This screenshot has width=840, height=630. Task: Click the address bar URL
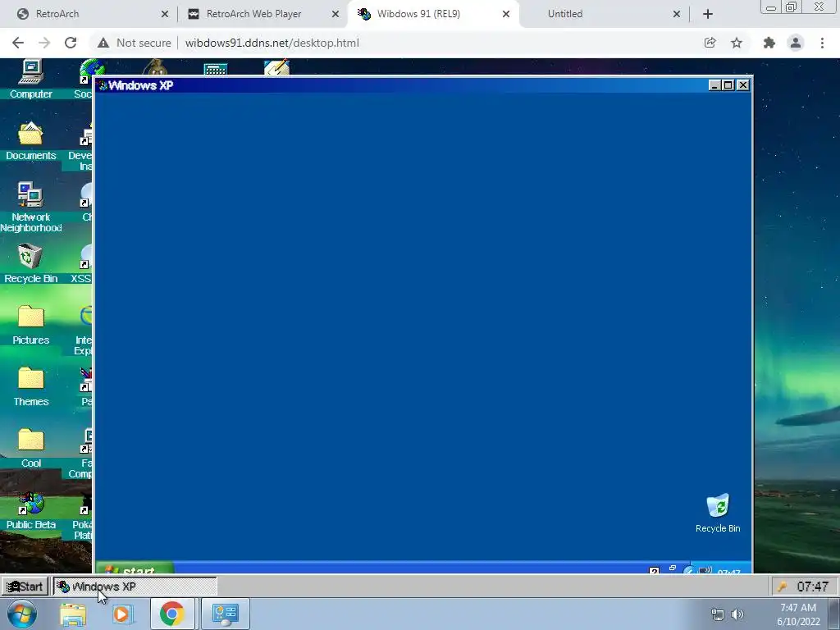coord(272,43)
